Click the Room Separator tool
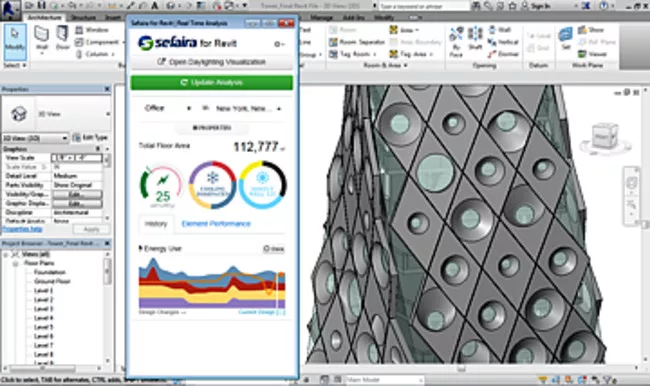This screenshot has width=650, height=386. coord(357,42)
